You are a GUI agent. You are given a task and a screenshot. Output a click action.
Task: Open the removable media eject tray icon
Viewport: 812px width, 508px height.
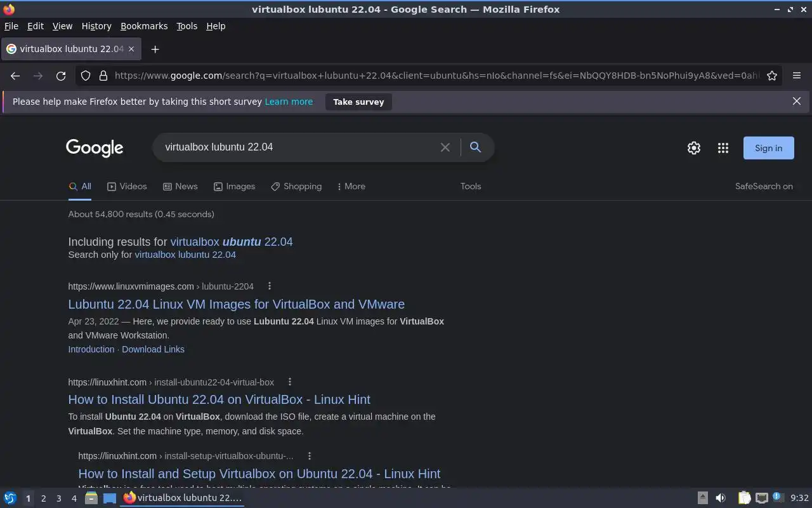click(x=703, y=498)
